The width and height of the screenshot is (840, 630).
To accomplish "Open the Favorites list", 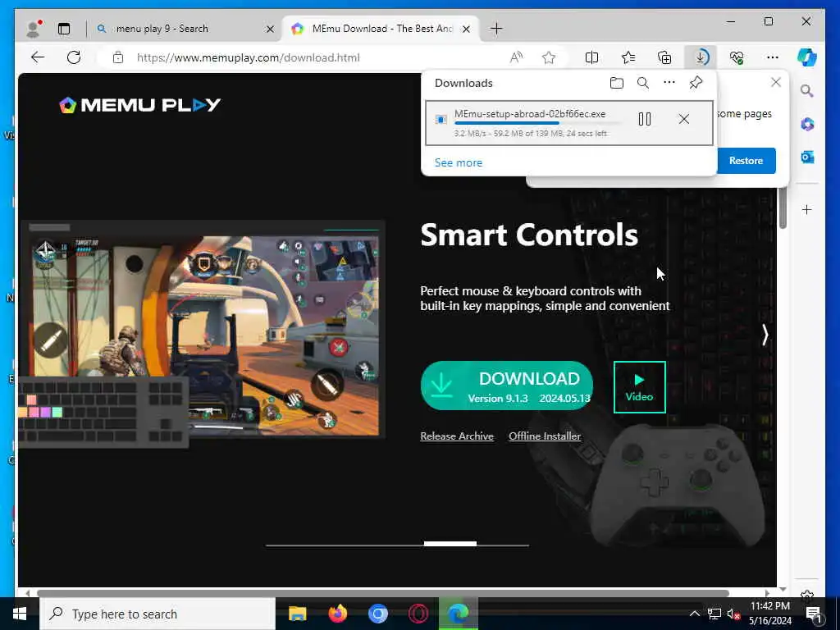I will 628,57.
